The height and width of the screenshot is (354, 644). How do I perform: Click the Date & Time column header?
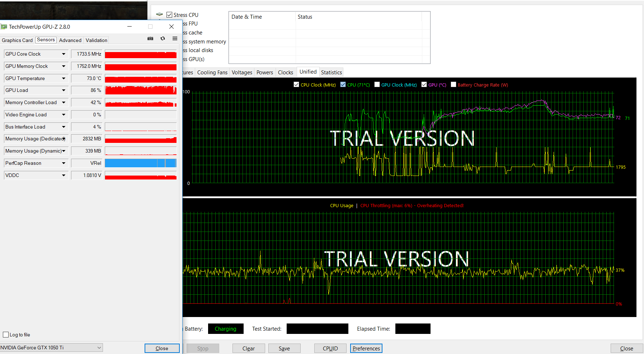pos(262,17)
